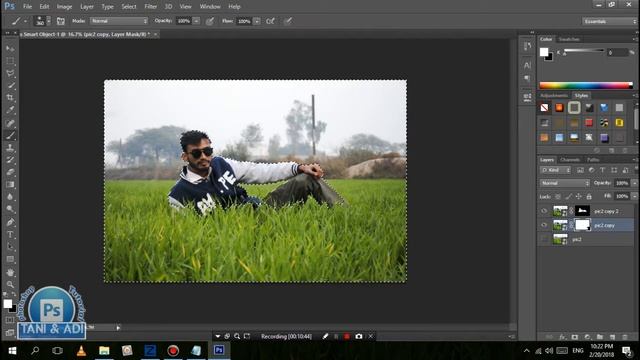Image resolution: width=640 pixels, height=360 pixels.
Task: Select the Spot Healing Brush tool
Action: point(10,123)
